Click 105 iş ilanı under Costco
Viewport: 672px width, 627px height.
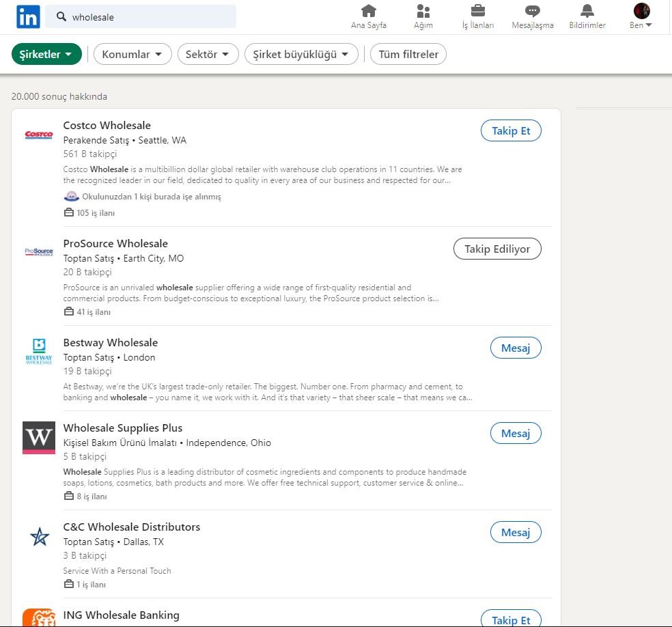click(x=96, y=212)
